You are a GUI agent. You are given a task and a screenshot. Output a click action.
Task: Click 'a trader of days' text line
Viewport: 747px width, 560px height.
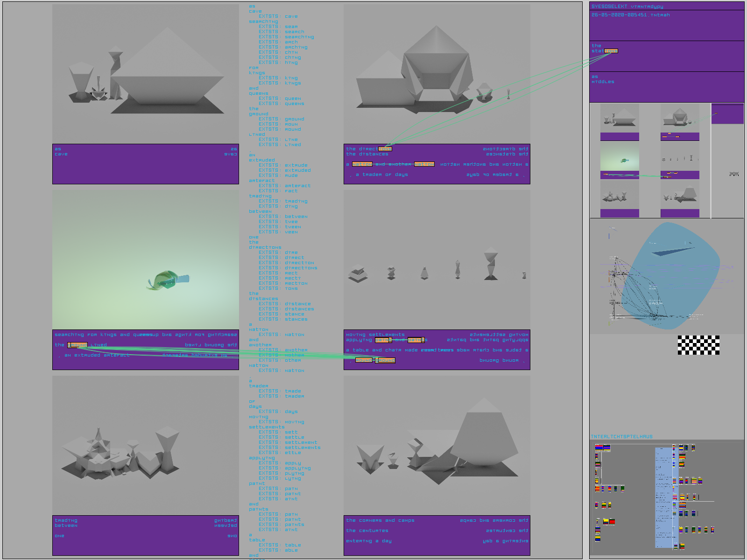pos(382,175)
